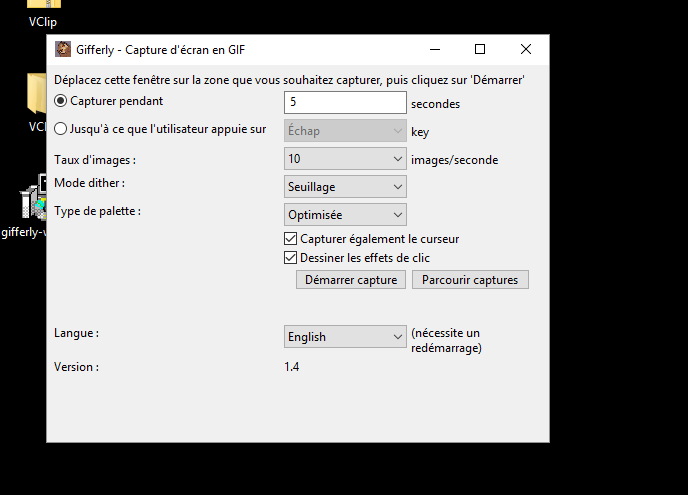
Task: Click the 'Mode dither :' label
Action: click(x=90, y=183)
